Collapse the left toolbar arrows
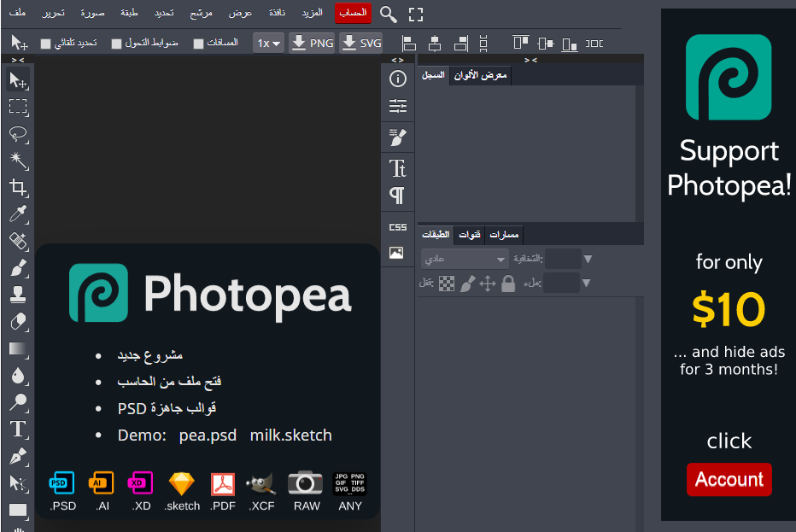 point(18,60)
